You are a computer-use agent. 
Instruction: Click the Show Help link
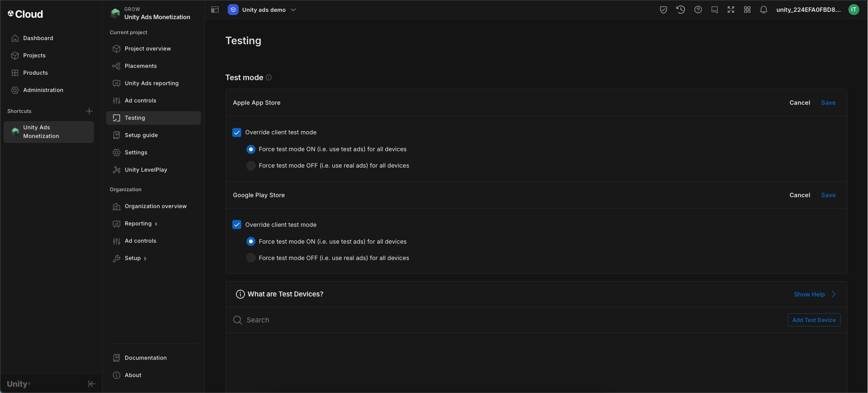809,295
